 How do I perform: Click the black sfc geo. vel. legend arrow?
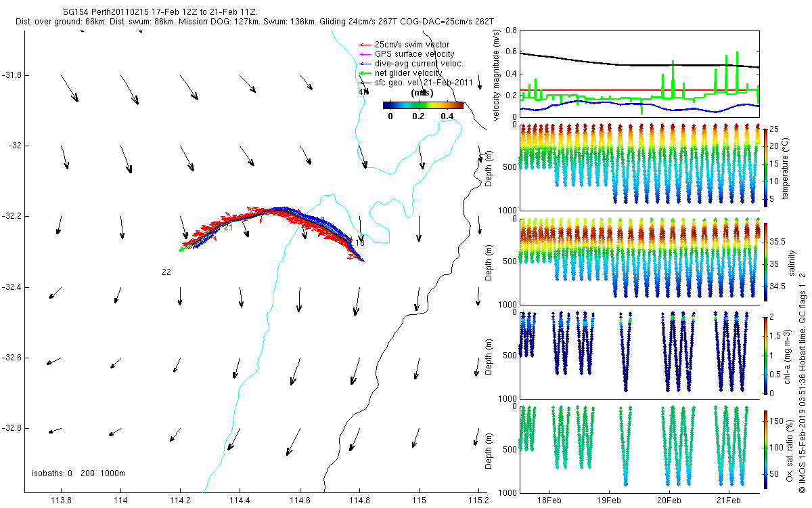[365, 83]
